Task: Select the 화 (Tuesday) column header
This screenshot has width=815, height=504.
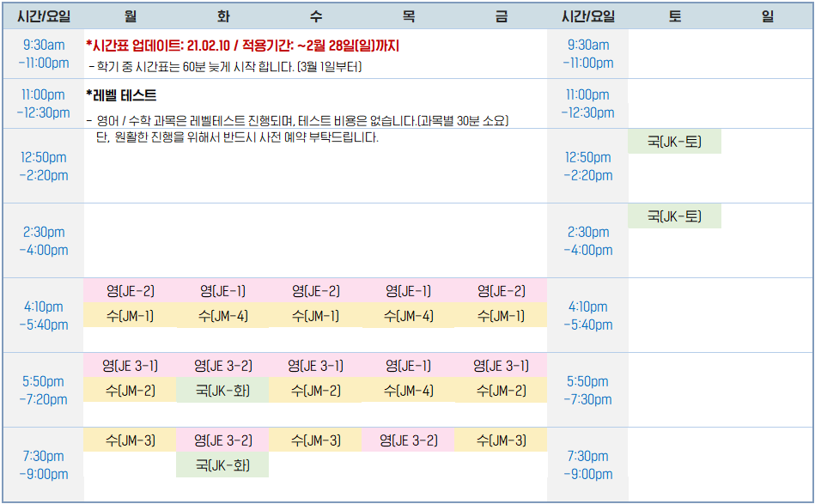Action: [223, 16]
